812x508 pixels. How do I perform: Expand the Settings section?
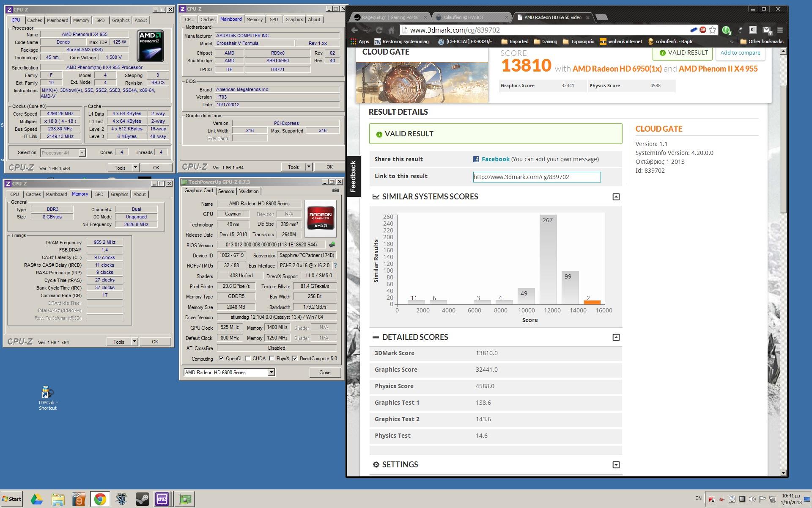point(616,464)
